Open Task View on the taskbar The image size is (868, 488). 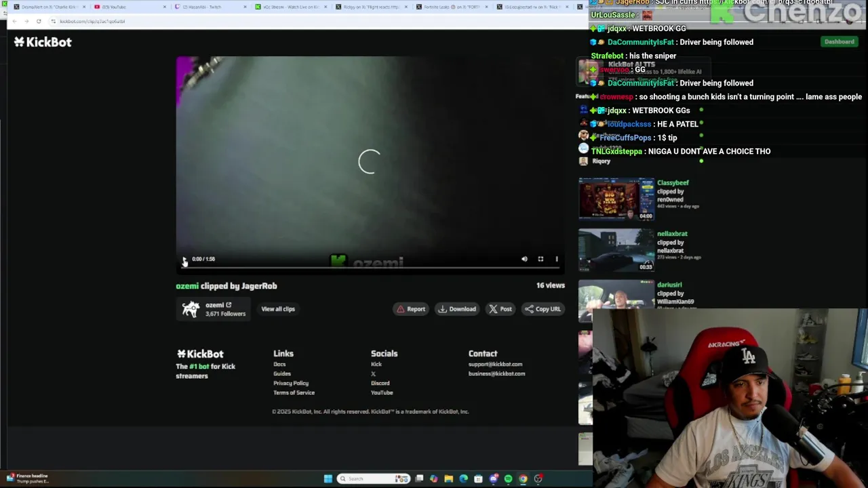[x=419, y=479]
